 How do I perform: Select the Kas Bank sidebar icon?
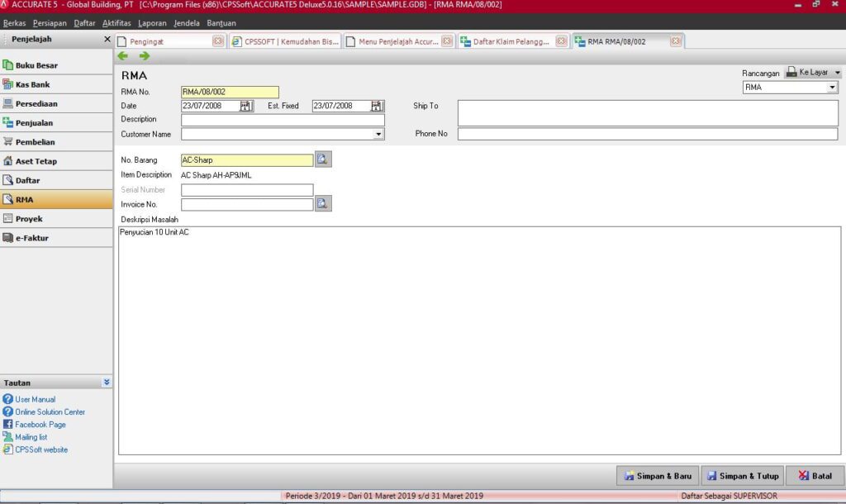pyautogui.click(x=9, y=83)
